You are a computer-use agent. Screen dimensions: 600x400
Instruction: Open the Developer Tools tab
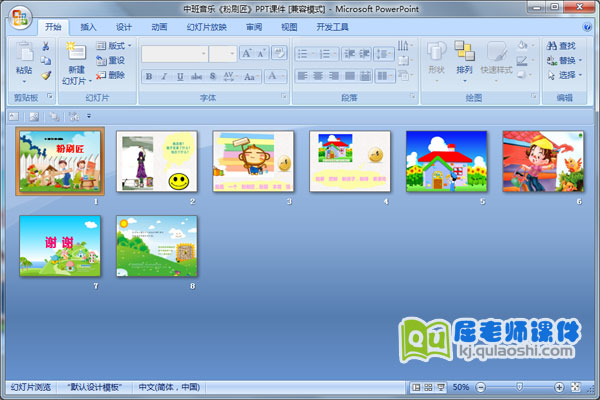pos(332,27)
